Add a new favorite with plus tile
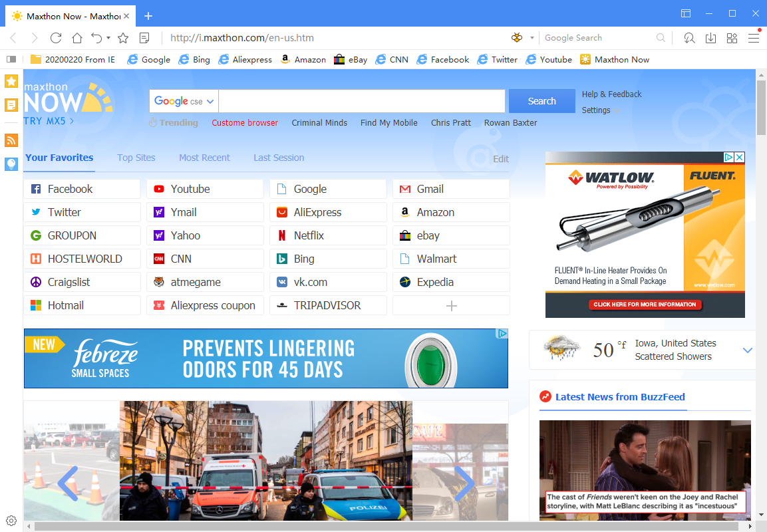The width and height of the screenshot is (767, 532). [x=451, y=306]
